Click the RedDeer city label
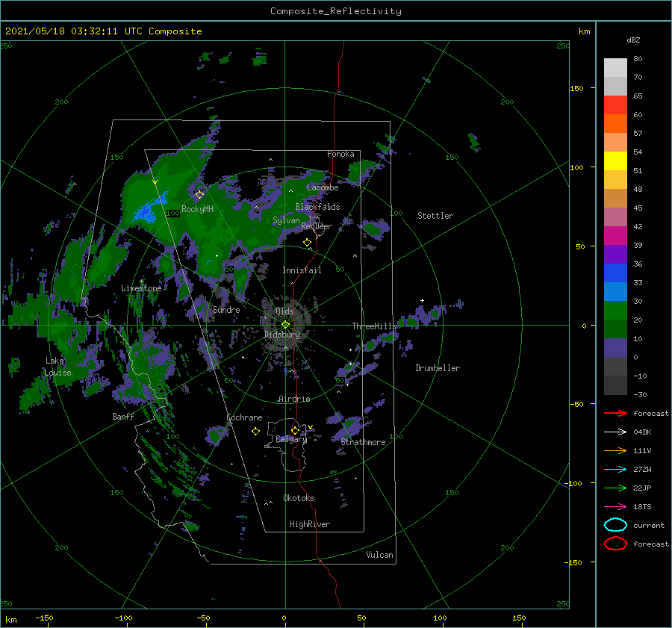This screenshot has height=628, width=672. click(317, 226)
